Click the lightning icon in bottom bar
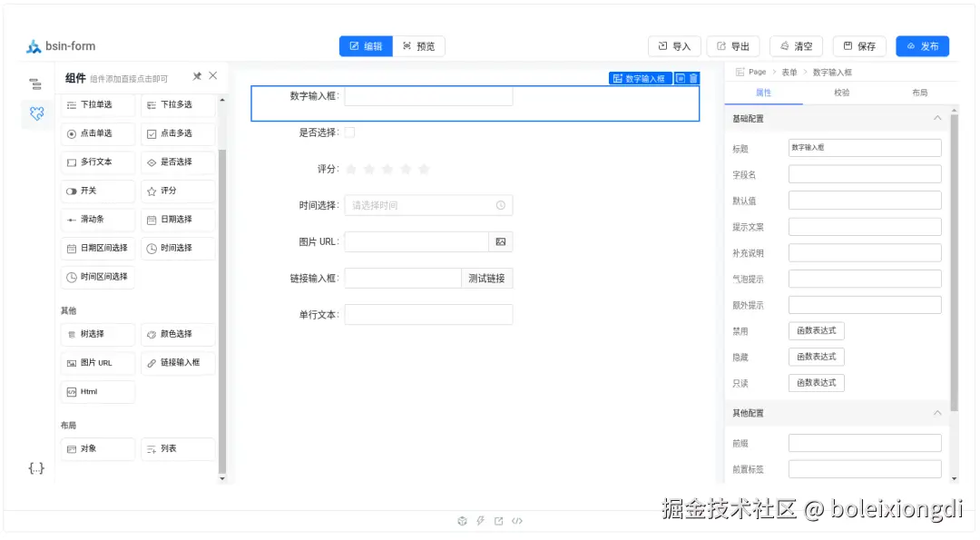Image resolution: width=980 pixels, height=540 pixels. 481,521
